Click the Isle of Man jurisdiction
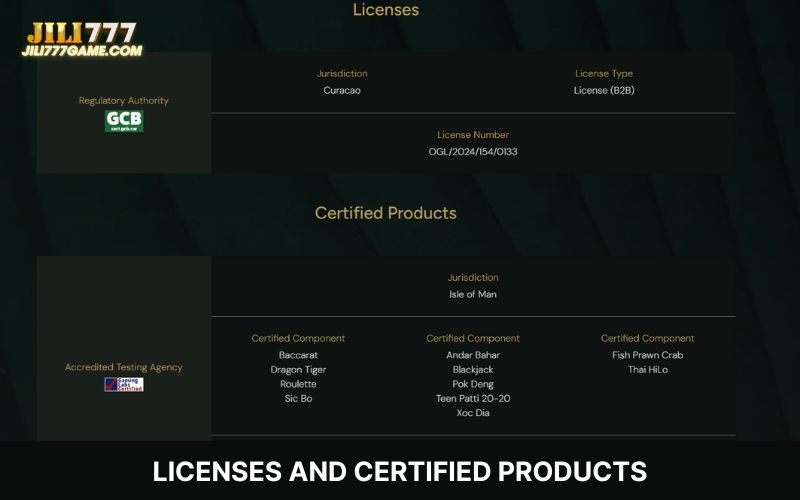Image resolution: width=800 pixels, height=500 pixels. point(473,294)
